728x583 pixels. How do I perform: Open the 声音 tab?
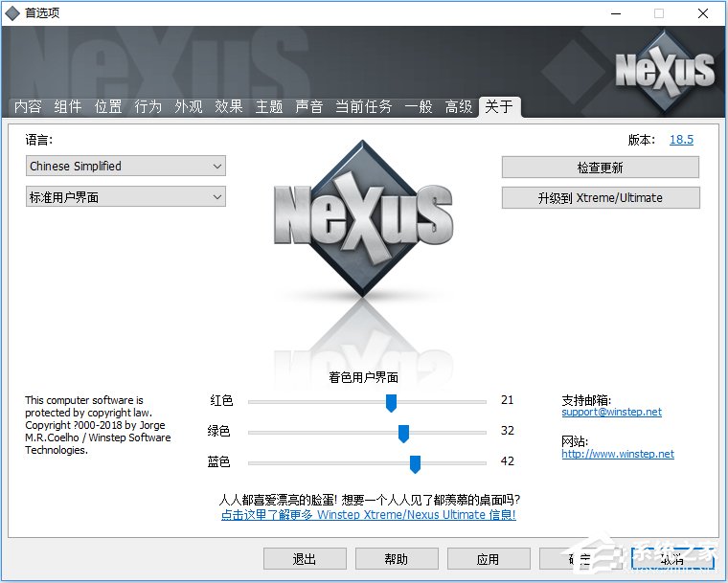pos(308,107)
